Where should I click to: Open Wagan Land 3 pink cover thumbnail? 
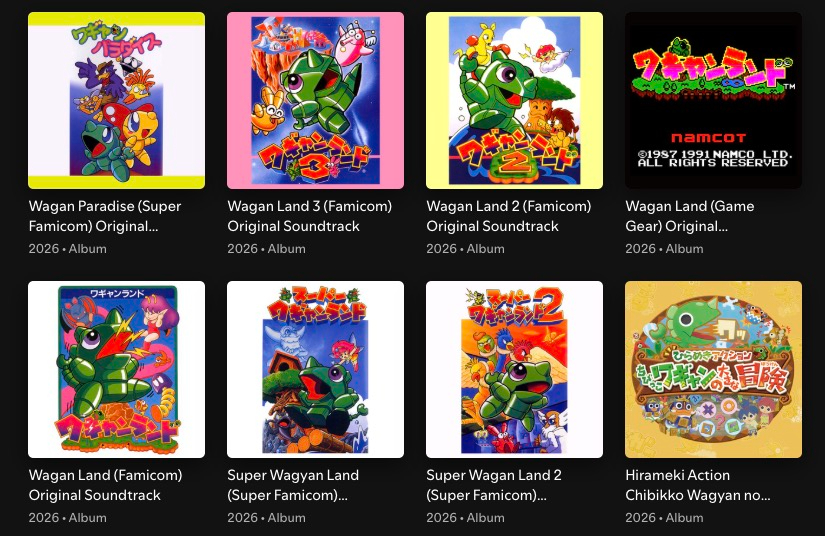pyautogui.click(x=315, y=100)
